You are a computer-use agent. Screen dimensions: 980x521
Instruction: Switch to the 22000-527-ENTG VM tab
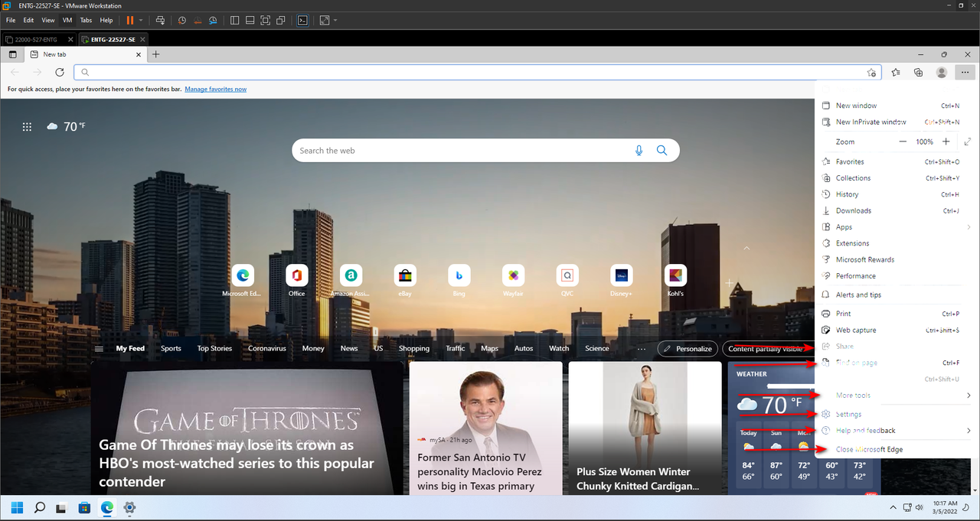coord(38,39)
